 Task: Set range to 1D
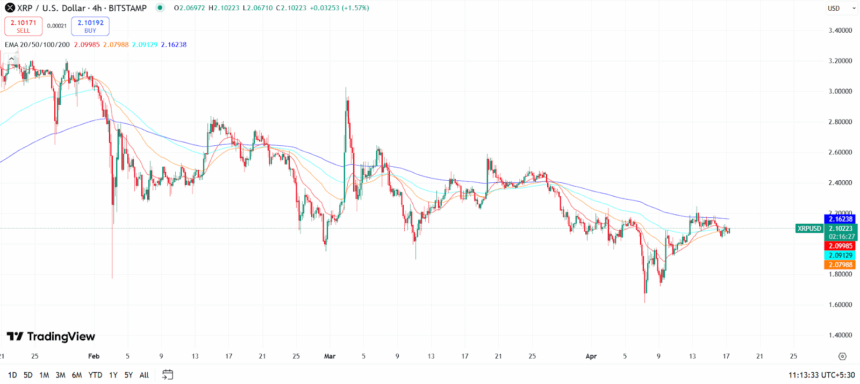(12, 375)
